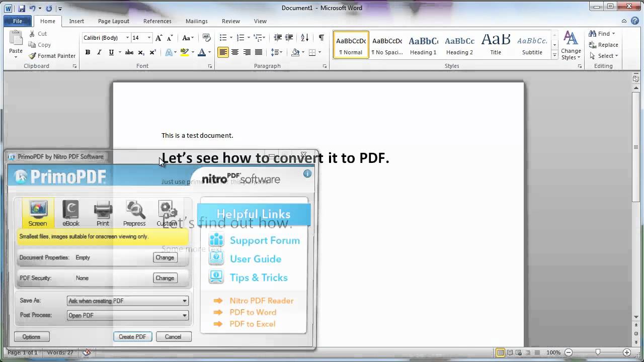Switch to the References tab
Screen dimensions: 644x362
(x=157, y=21)
